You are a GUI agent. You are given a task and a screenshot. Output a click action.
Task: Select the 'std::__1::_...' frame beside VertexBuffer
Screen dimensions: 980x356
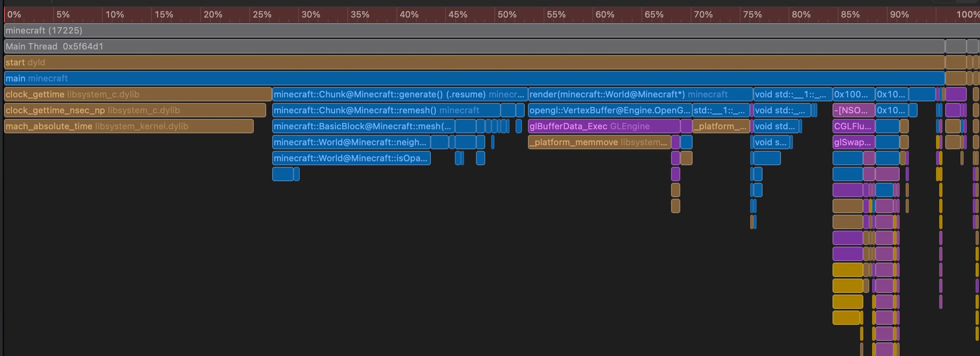pyautogui.click(x=721, y=110)
